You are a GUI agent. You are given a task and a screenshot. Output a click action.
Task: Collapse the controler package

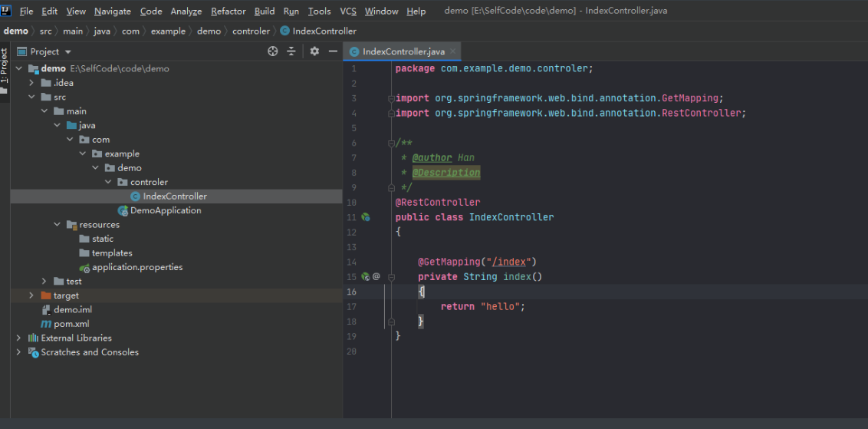click(x=109, y=183)
